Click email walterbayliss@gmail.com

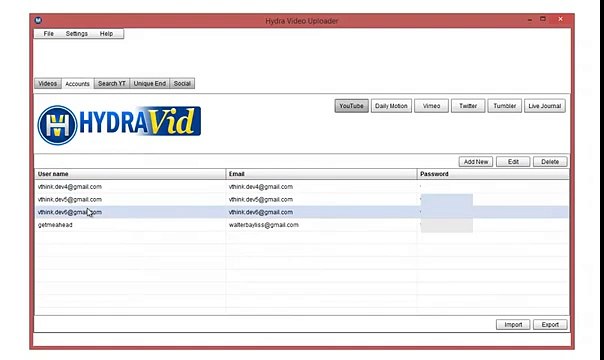(264, 225)
